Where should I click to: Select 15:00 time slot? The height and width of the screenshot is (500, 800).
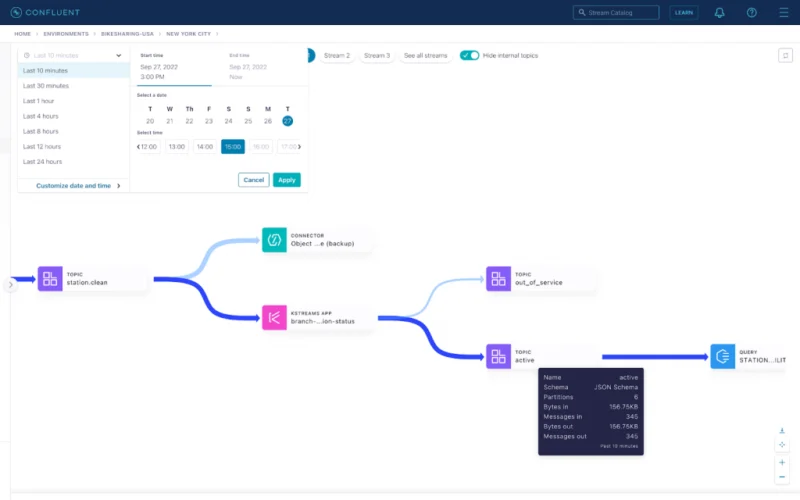233,146
